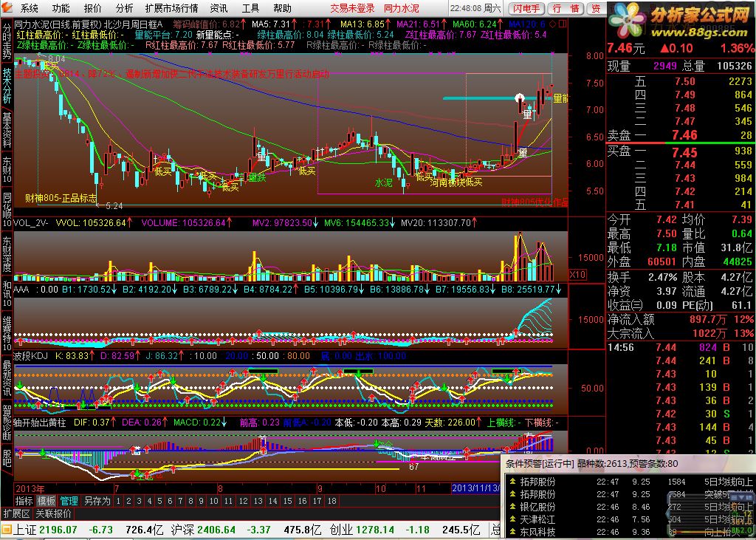Select the 东风科技 alert row
This screenshot has width=756, height=540.
630,533
